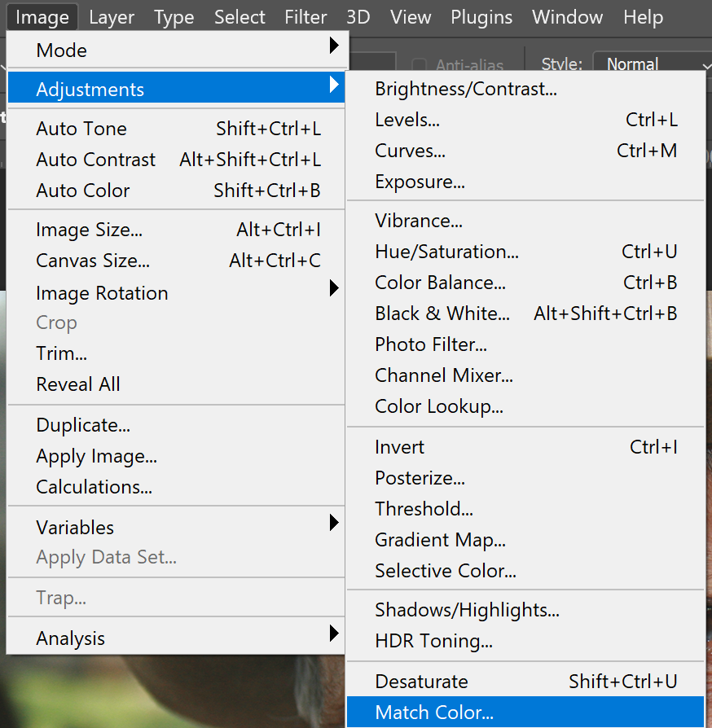Screen dimensions: 712x728
Task: Open the Layer menu in menu bar
Action: (x=112, y=17)
